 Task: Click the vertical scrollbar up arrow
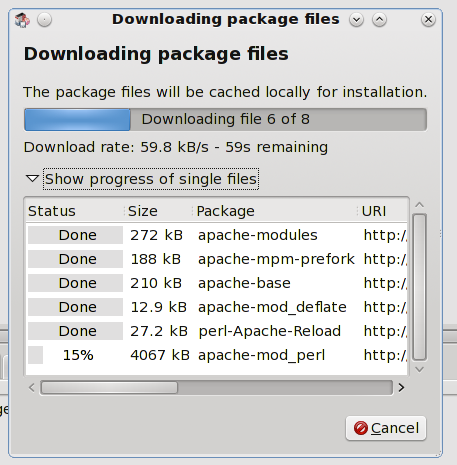pyautogui.click(x=420, y=205)
